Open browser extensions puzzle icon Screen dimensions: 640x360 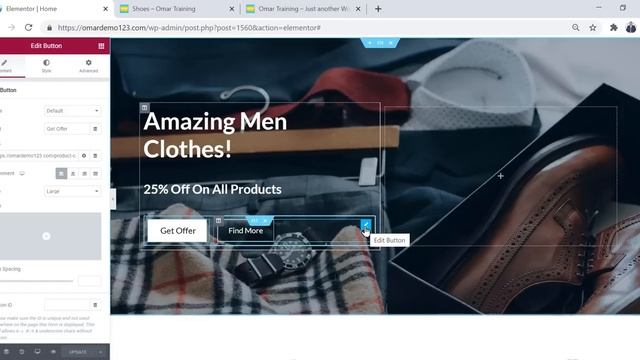click(x=613, y=27)
